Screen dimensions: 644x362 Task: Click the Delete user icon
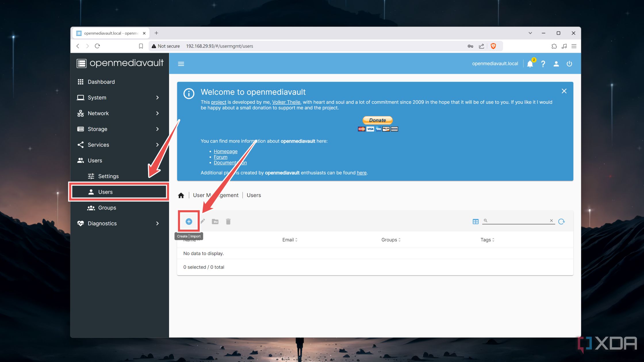coord(228,221)
